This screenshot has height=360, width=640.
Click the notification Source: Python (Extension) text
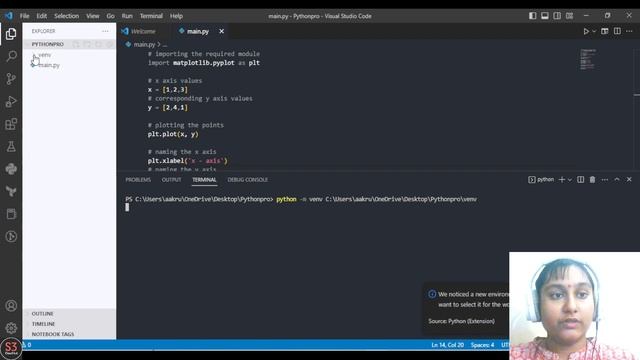tap(461, 321)
